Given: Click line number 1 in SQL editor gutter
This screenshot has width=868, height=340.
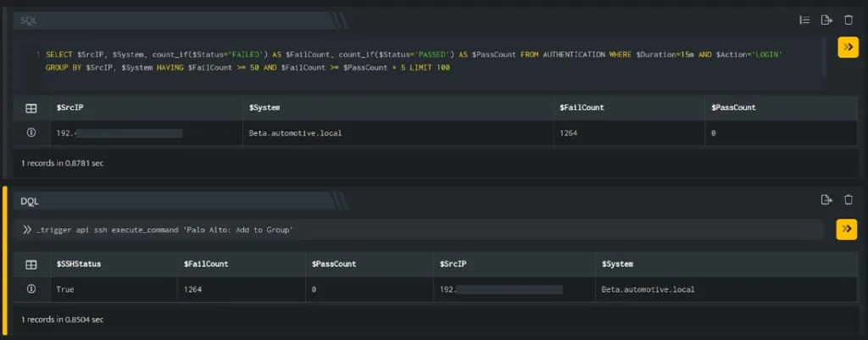Looking at the screenshot, I should coord(37,55).
